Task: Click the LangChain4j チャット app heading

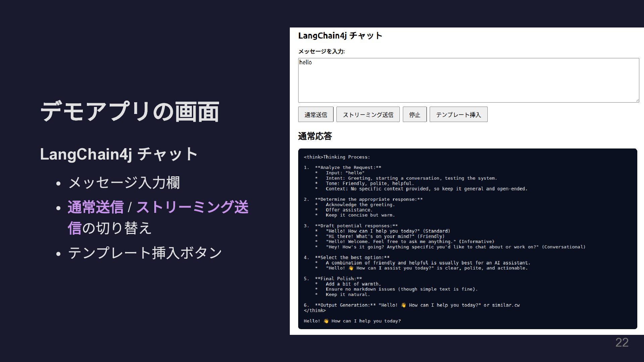Action: coord(340,36)
